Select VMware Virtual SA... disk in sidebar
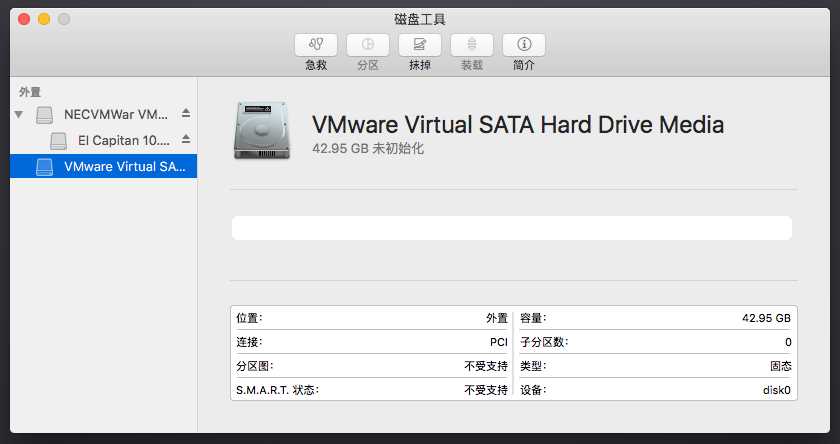Screen dimensions: 840x444 103,167
